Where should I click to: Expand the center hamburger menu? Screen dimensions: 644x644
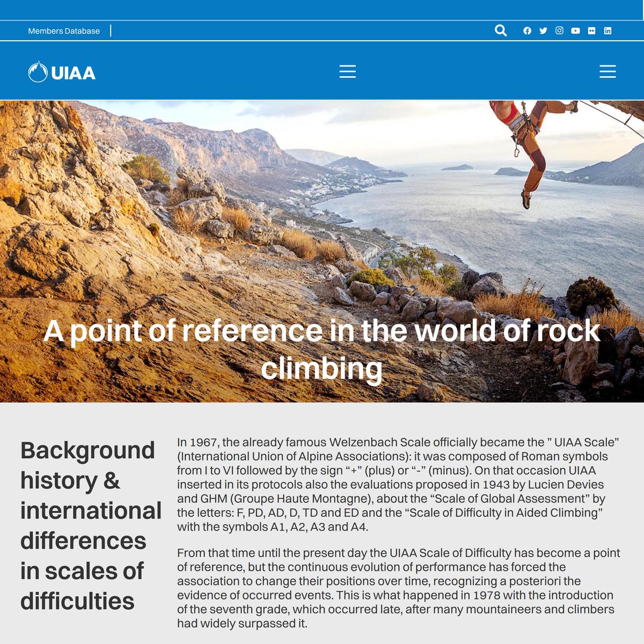[347, 71]
